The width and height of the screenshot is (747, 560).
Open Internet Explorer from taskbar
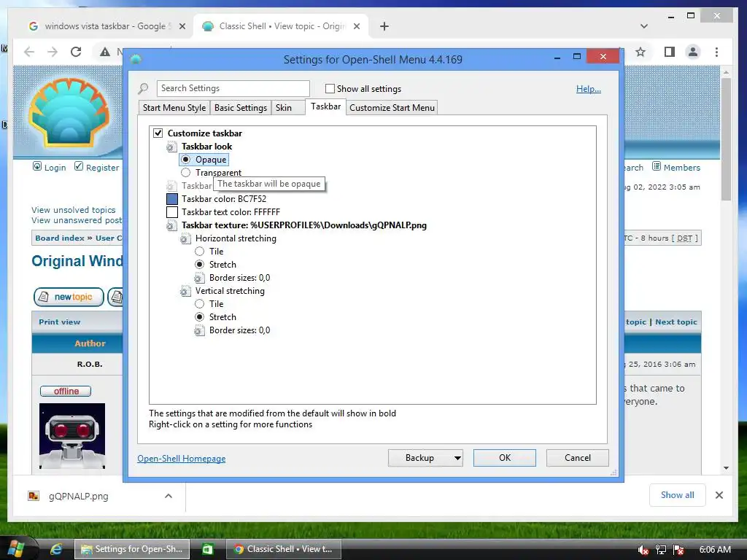[56, 549]
